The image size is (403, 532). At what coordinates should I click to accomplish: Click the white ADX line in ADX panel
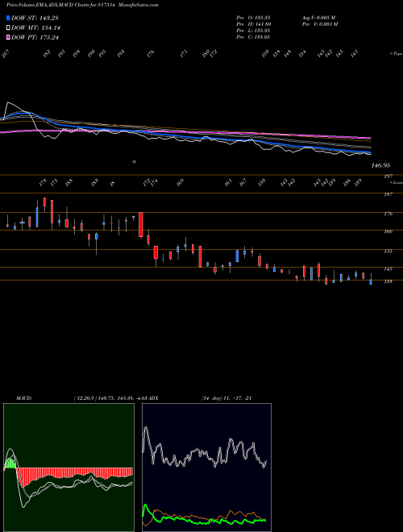coord(204,448)
